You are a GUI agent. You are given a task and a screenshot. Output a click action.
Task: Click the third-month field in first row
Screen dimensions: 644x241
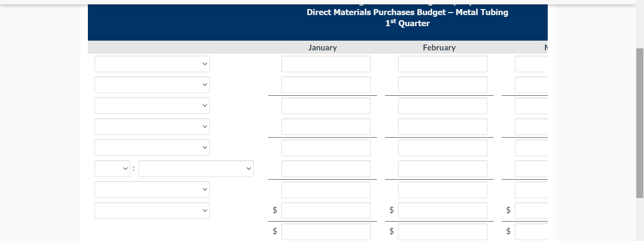[x=531, y=64]
